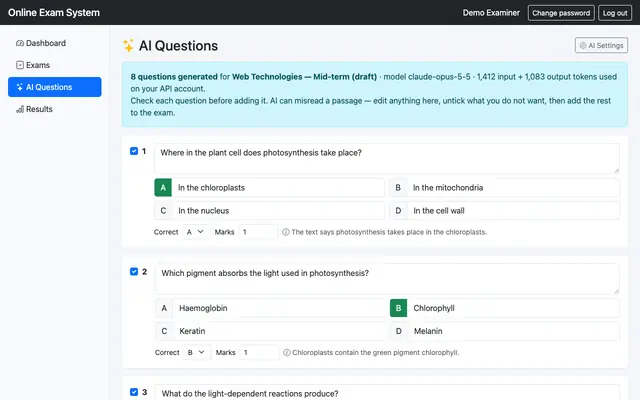Image resolution: width=640 pixels, height=400 pixels.
Task: Click the Exams checklist icon in sidebar
Action: point(20,65)
